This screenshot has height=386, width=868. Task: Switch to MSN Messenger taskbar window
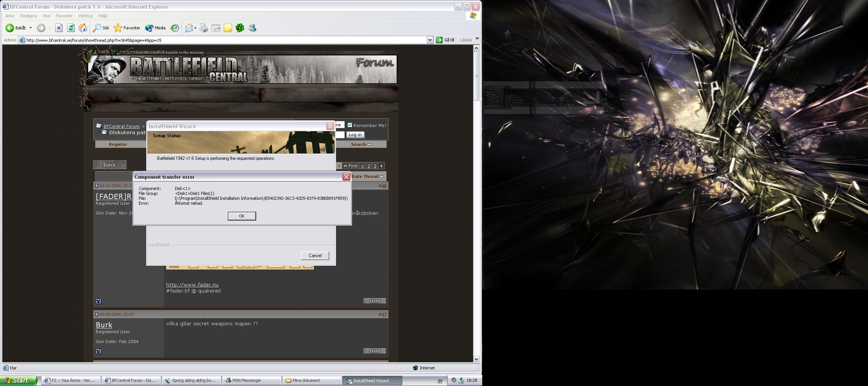(x=252, y=380)
